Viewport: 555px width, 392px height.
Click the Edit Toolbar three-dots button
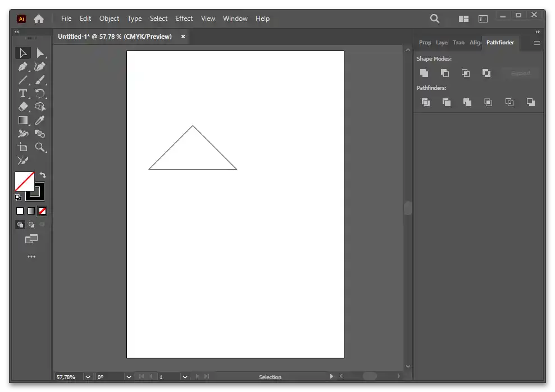point(31,257)
